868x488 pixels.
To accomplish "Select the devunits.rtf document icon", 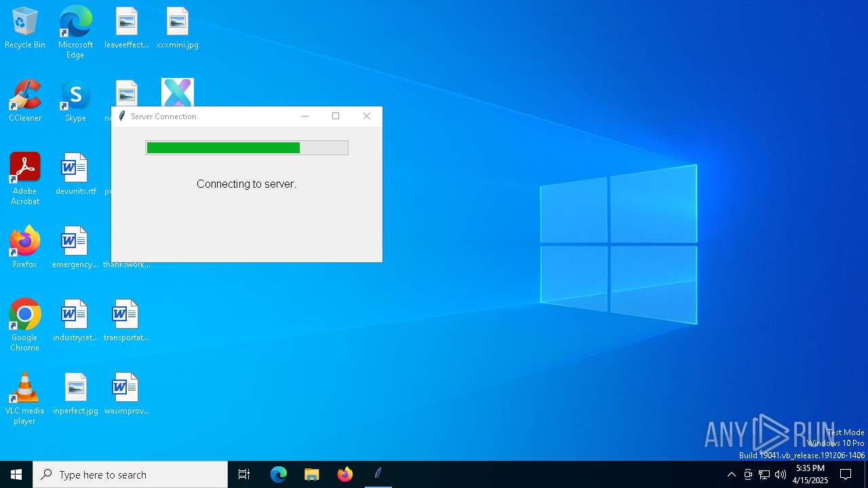I will pos(75,175).
